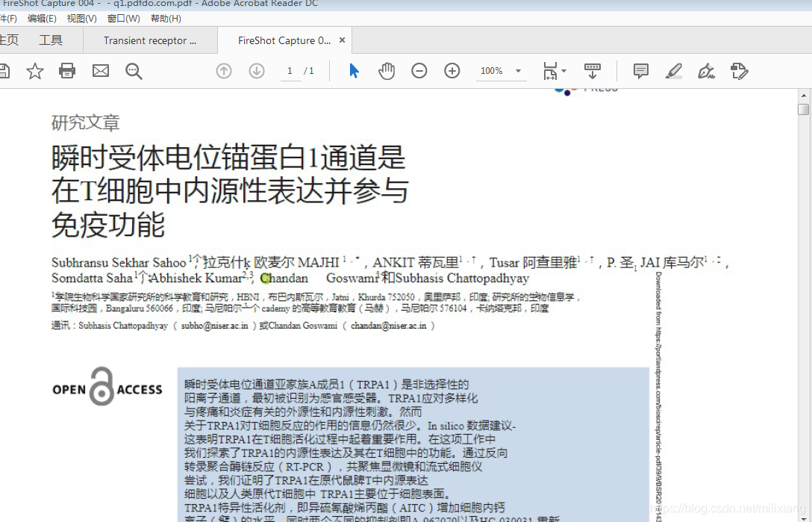This screenshot has height=522, width=812.
Task: Click the 100% zoom value
Action: [491, 71]
